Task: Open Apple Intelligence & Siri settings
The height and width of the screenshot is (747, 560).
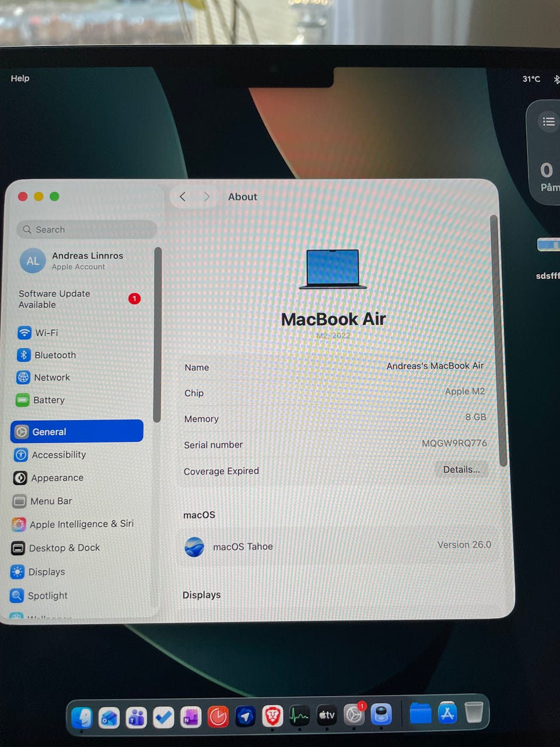Action: pos(73,524)
